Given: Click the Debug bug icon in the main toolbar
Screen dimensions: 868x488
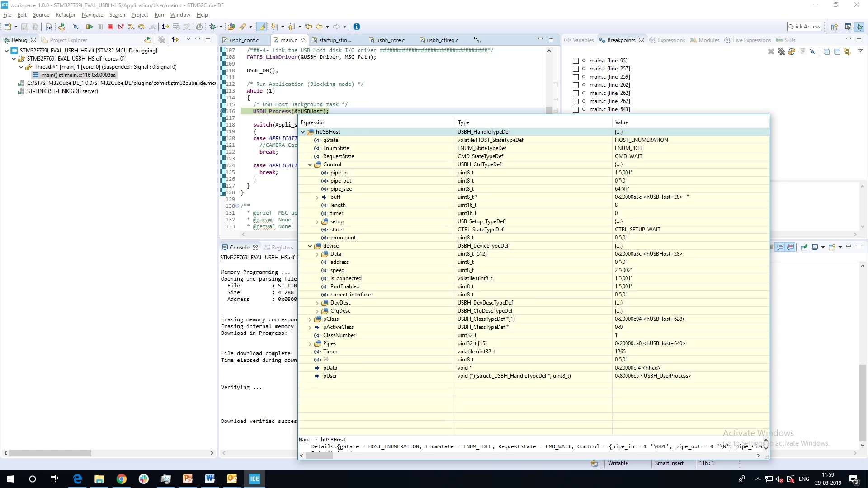Looking at the screenshot, I should click(212, 27).
